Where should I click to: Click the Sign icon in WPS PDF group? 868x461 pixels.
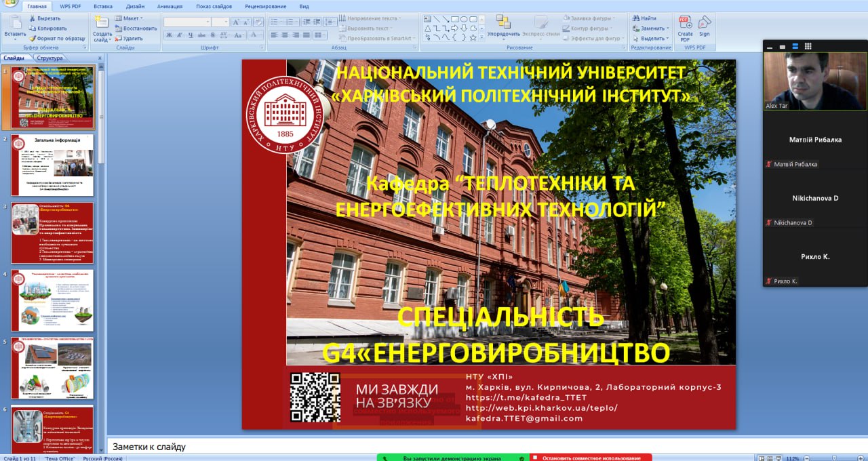705,23
